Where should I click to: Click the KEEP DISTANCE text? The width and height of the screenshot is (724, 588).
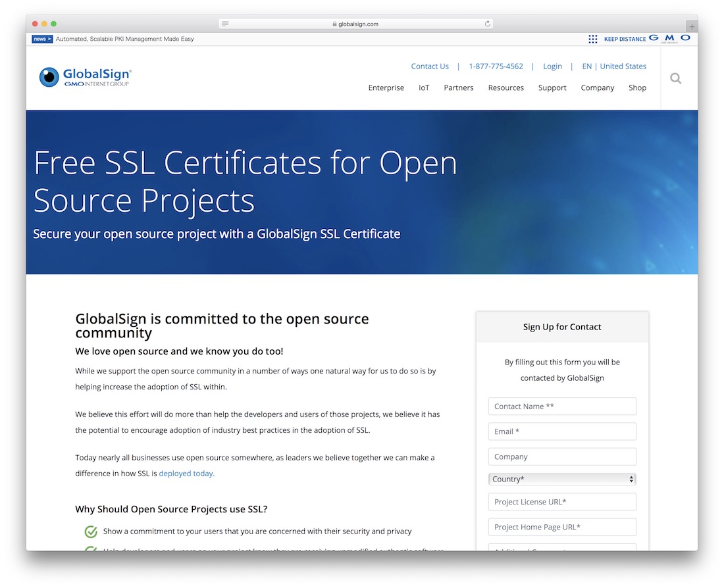pos(625,39)
